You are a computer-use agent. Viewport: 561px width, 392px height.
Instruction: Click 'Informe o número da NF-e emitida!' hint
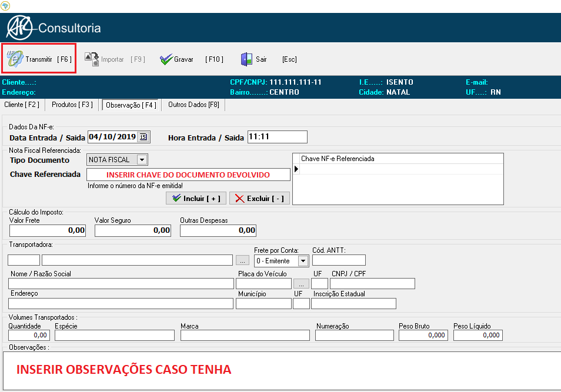tap(135, 186)
